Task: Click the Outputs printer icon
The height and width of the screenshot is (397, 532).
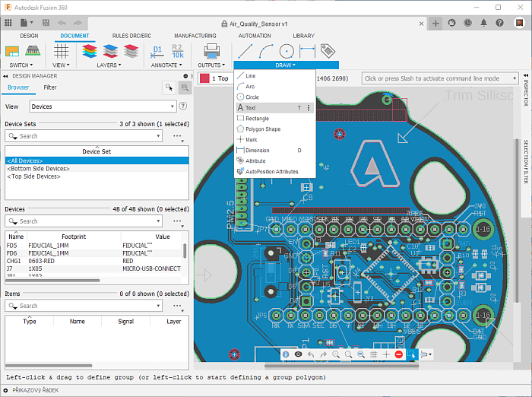Action: click(211, 51)
